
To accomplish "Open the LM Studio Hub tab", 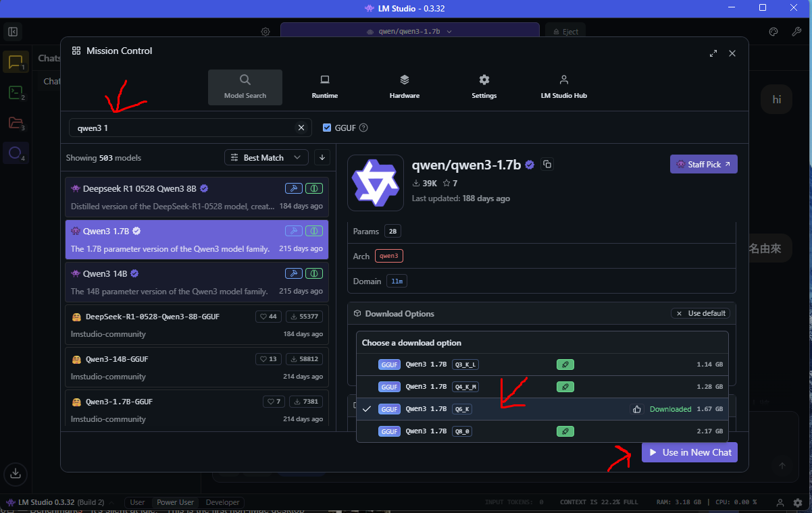I will click(x=563, y=86).
